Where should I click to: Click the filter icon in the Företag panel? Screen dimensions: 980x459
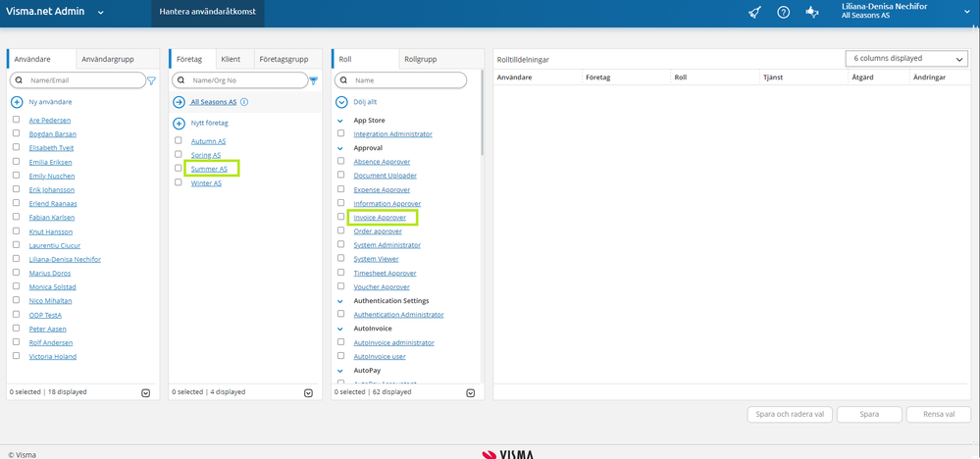coord(314,80)
